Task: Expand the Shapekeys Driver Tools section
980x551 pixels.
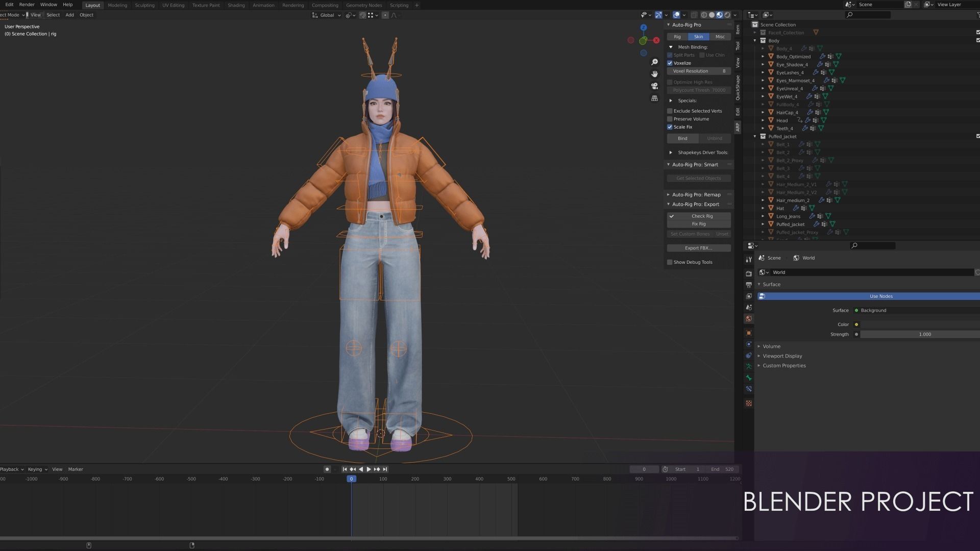Action: 671,153
